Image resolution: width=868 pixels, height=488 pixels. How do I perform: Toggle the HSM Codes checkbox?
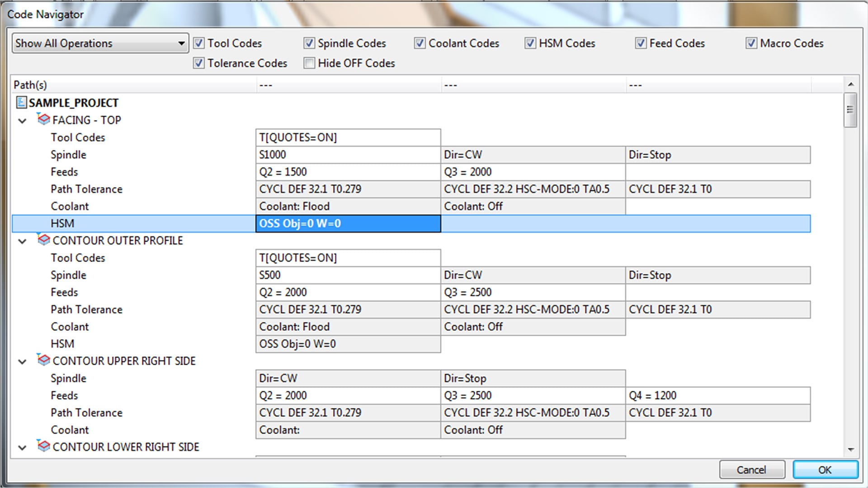[x=530, y=43]
